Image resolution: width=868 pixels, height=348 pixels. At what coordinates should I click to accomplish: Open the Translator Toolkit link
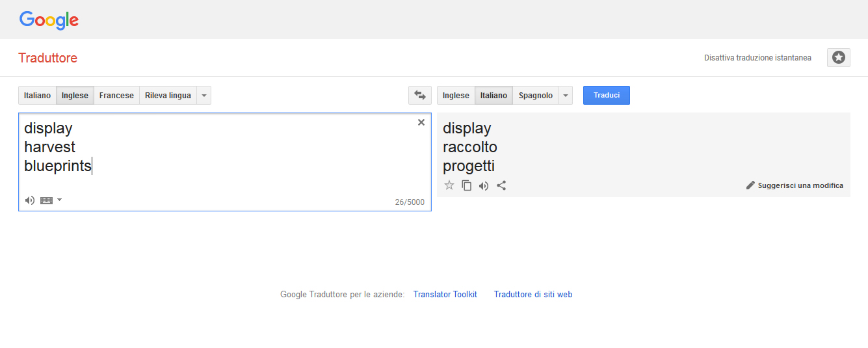pos(445,295)
